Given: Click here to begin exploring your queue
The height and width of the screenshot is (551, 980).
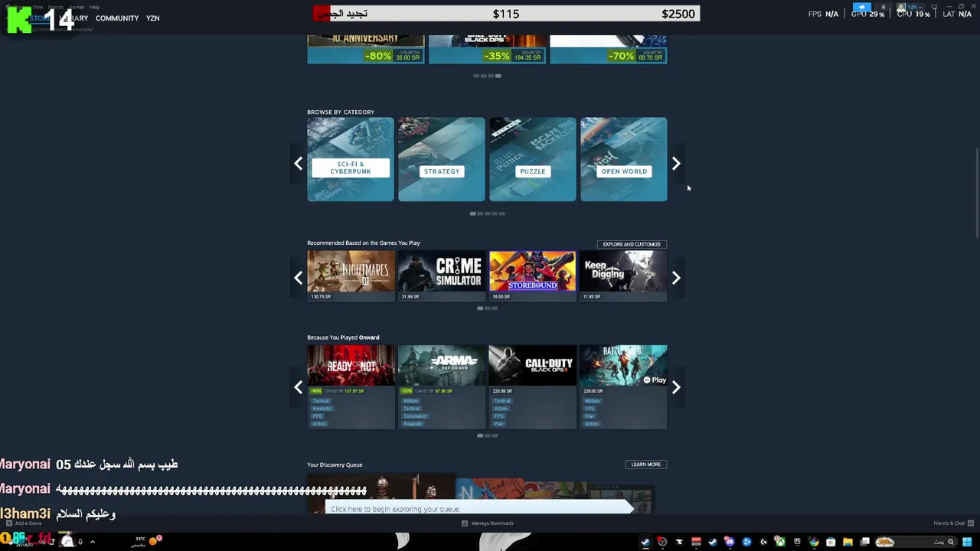Looking at the screenshot, I should [479, 509].
